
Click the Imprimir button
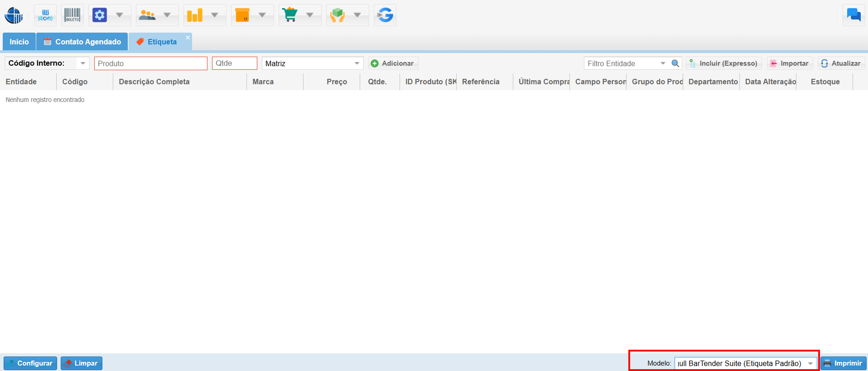(x=843, y=363)
